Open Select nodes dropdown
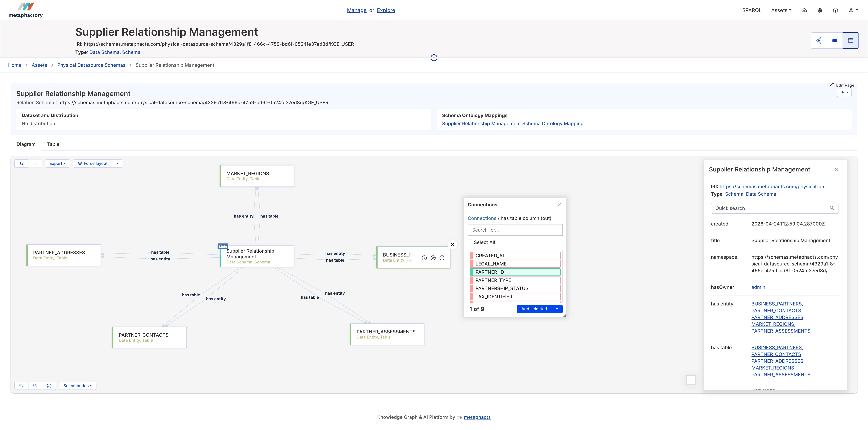868x430 pixels. (x=77, y=386)
